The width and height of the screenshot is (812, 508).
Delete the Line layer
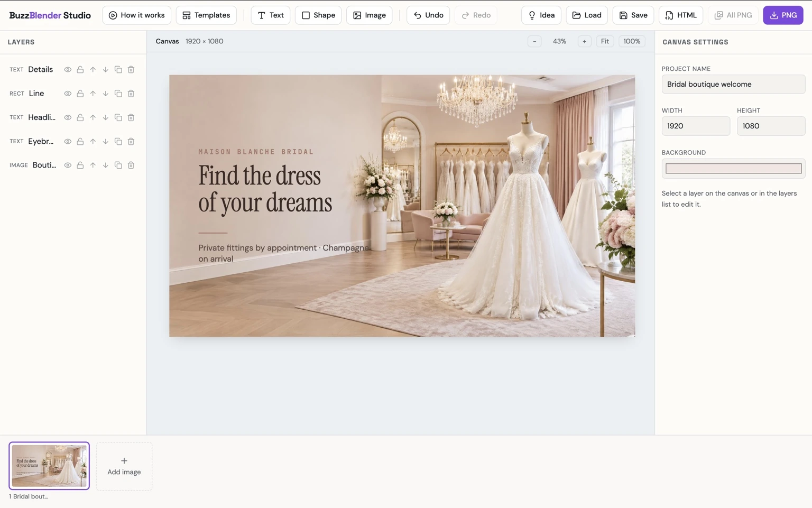coord(131,94)
